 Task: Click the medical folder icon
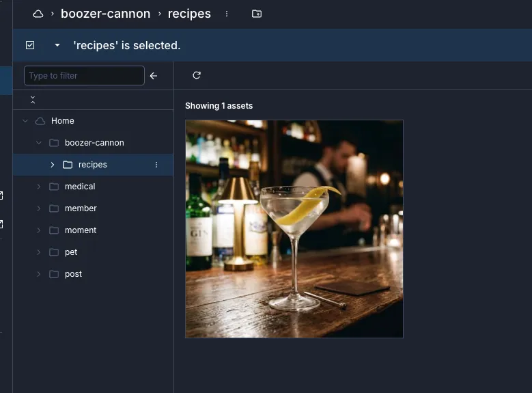54,187
